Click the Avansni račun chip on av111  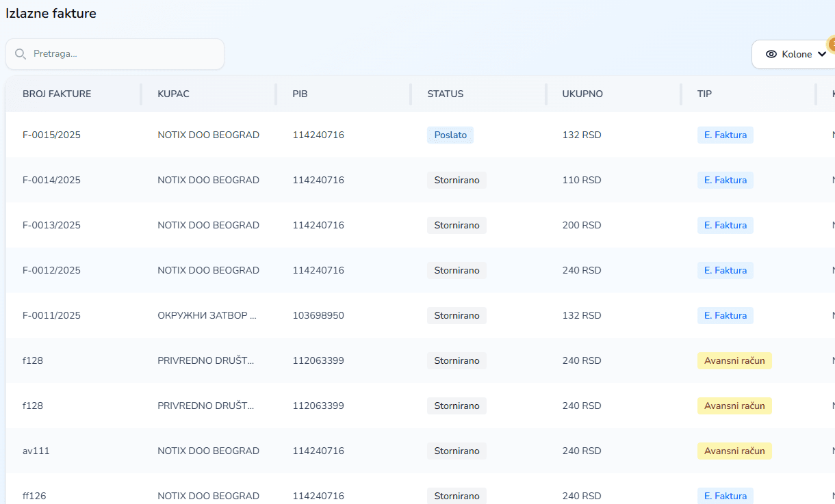tap(734, 451)
